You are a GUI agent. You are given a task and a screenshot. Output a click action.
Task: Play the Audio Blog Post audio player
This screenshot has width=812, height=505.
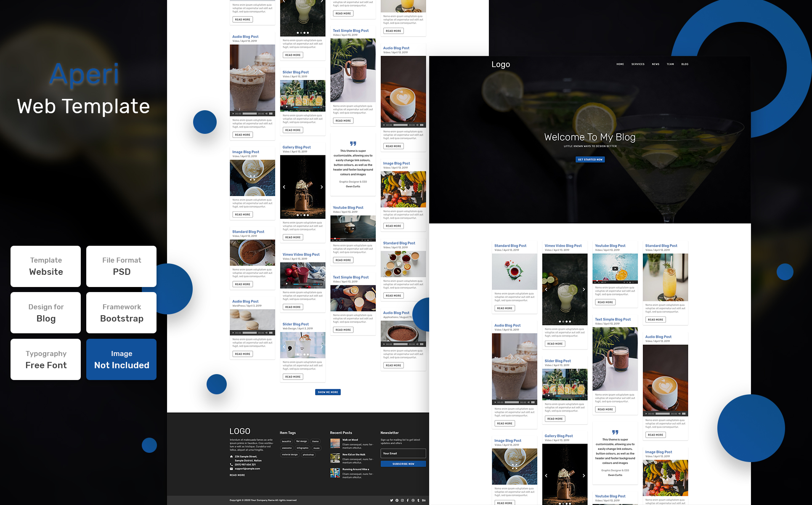pos(233,114)
